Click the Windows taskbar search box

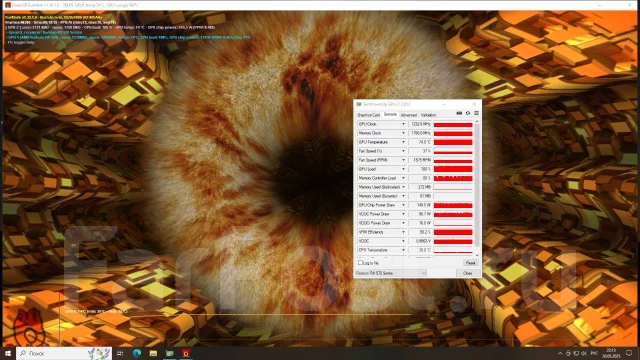64,353
